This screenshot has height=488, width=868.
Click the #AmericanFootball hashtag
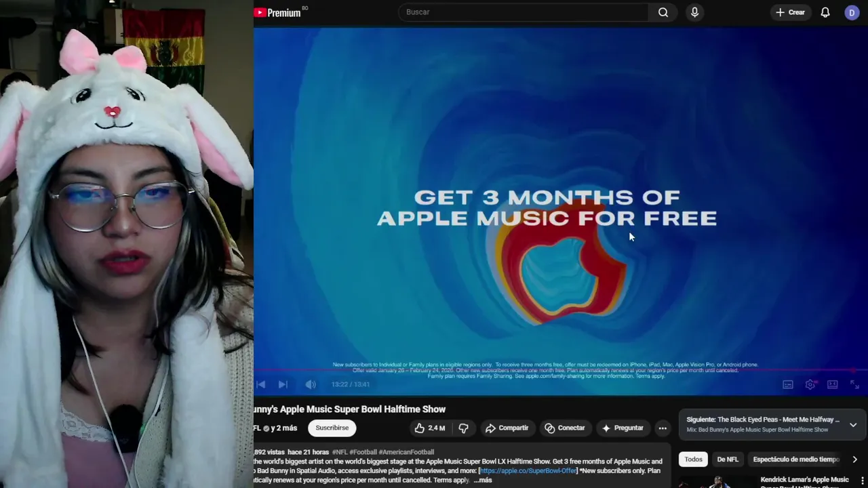tap(406, 452)
